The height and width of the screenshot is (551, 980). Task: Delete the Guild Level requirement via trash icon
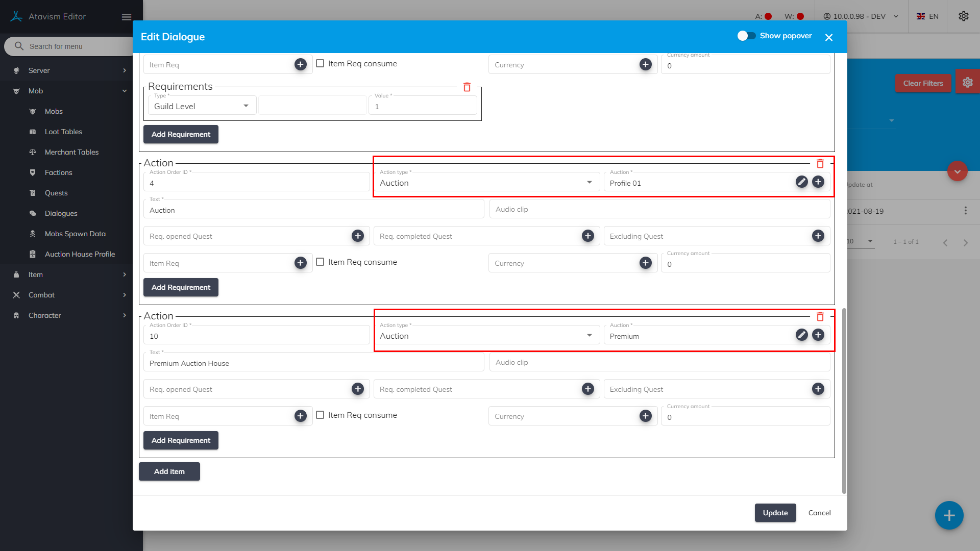pos(467,87)
